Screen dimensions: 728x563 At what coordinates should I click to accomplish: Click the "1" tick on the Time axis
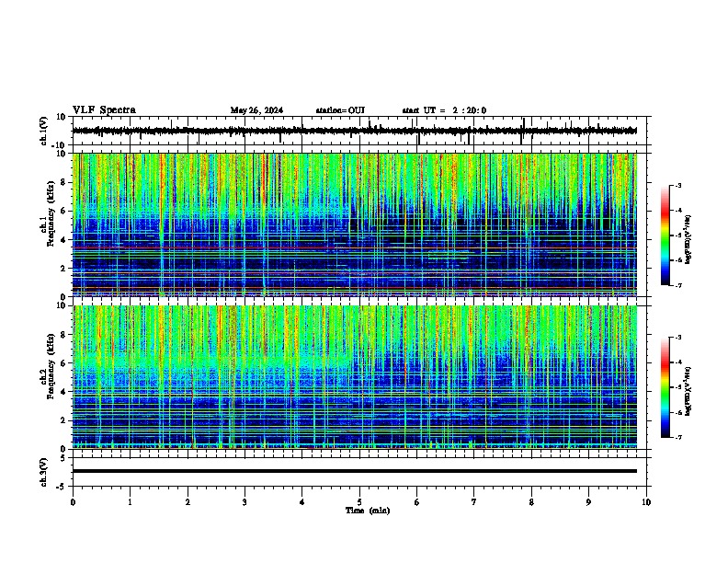click(x=130, y=501)
